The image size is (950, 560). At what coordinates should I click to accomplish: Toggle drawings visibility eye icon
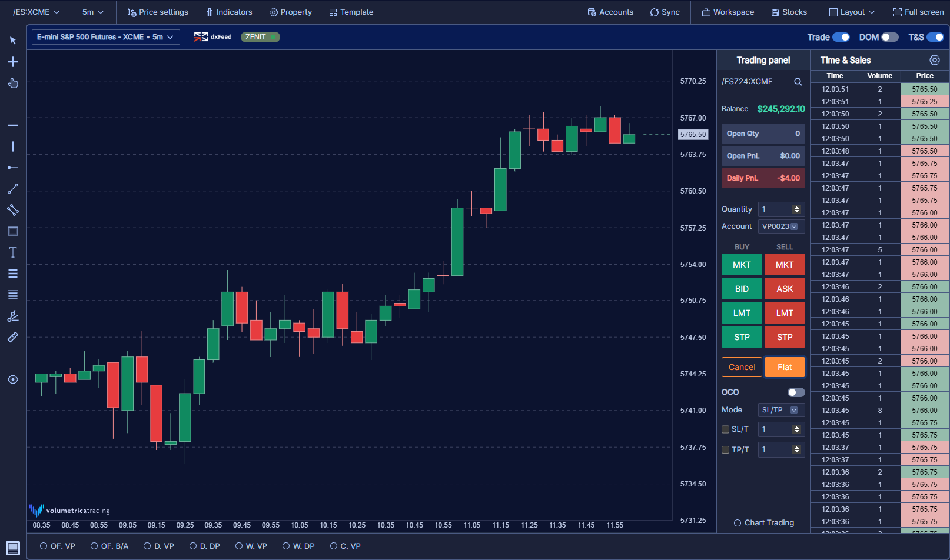[x=13, y=379]
